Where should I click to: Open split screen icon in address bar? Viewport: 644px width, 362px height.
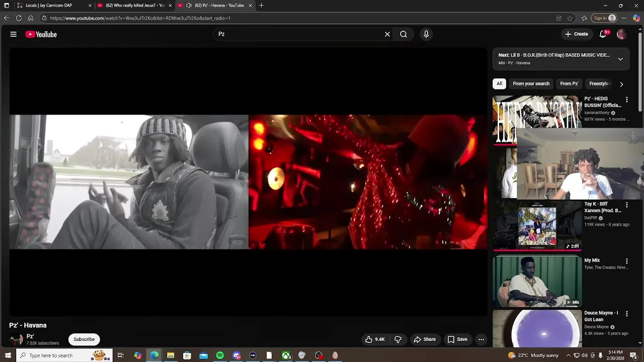tap(559, 18)
